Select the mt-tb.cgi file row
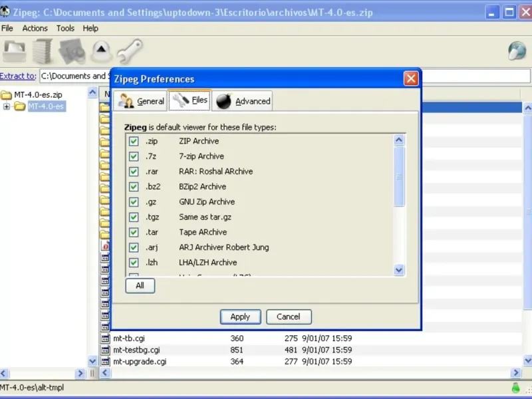This screenshot has width=532, height=399. click(x=311, y=338)
